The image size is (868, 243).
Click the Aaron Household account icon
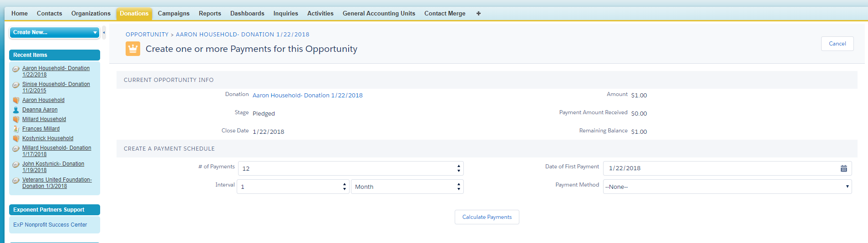click(16, 100)
